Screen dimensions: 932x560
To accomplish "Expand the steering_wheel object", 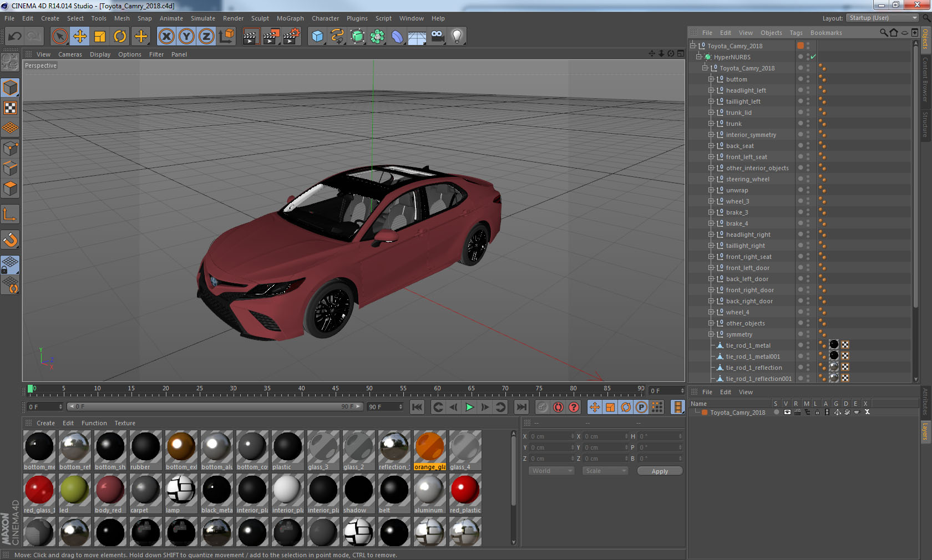I will click(x=711, y=179).
